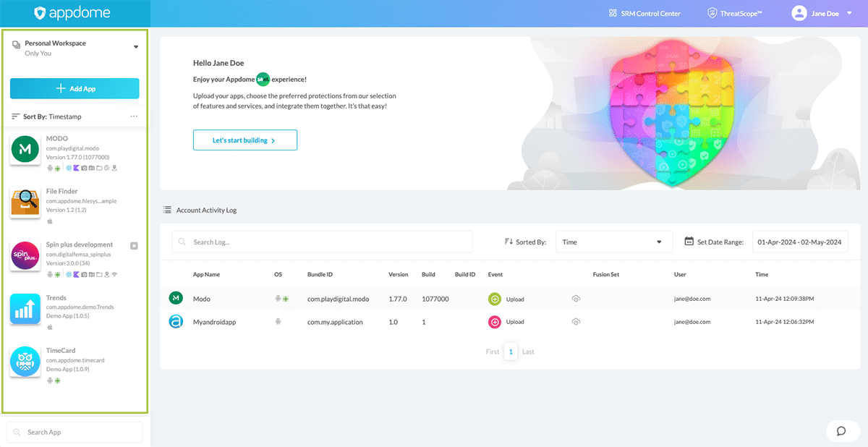
Task: Click the Add App button
Action: click(x=75, y=88)
